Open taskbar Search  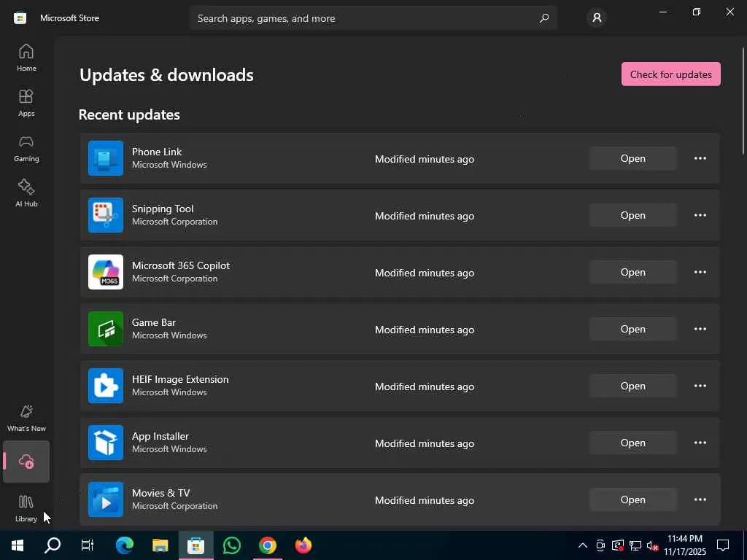(53, 545)
